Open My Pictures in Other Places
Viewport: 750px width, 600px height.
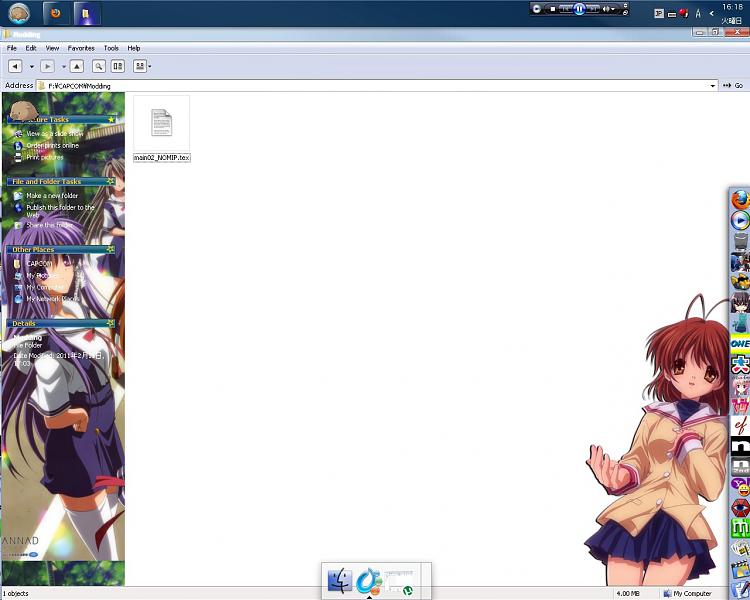[x=43, y=276]
